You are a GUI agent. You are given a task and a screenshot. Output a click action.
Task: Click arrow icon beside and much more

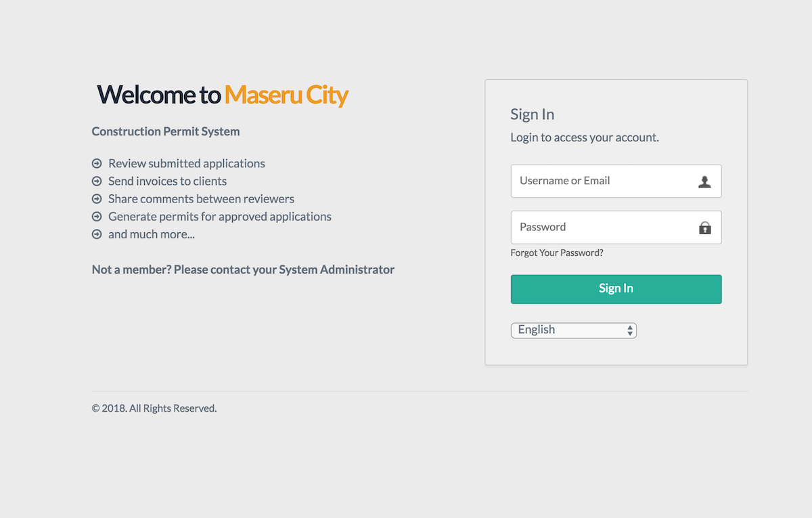point(97,234)
